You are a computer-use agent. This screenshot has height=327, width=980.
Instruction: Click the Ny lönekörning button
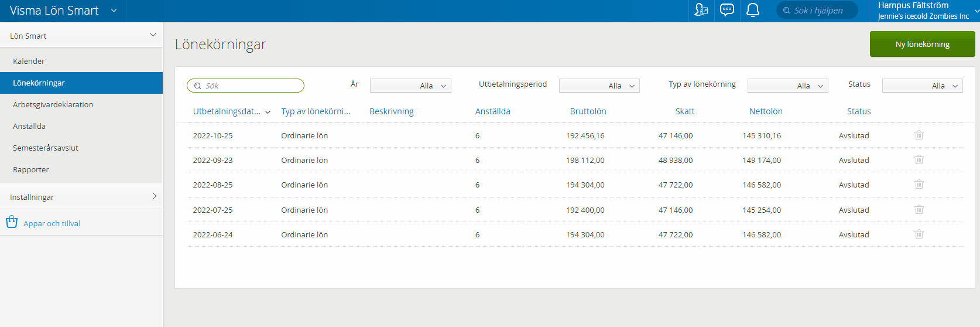point(922,44)
